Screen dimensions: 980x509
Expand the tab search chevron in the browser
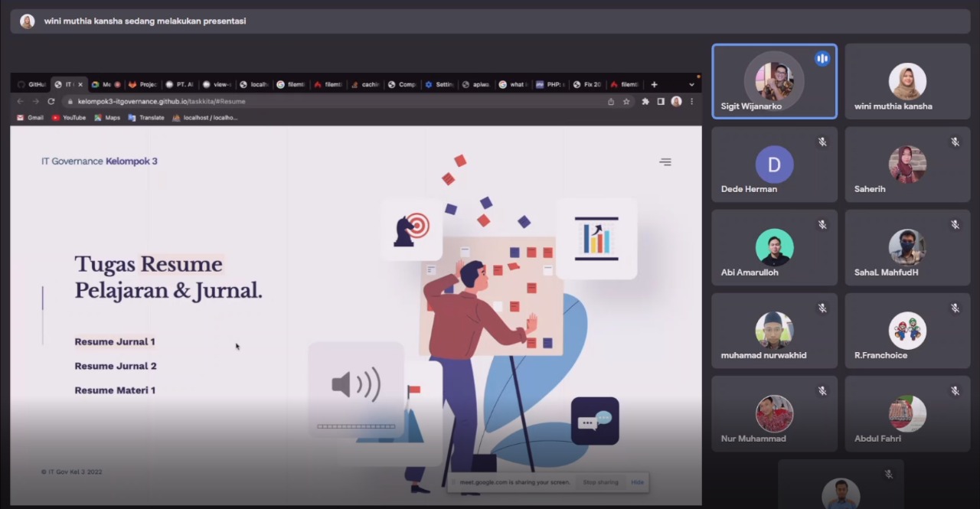click(x=691, y=84)
